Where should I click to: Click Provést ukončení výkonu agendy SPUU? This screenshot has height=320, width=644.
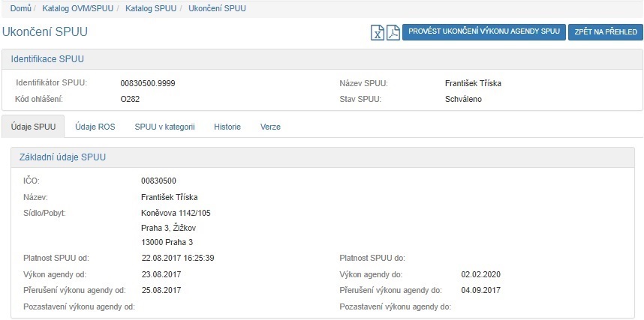tap(484, 32)
